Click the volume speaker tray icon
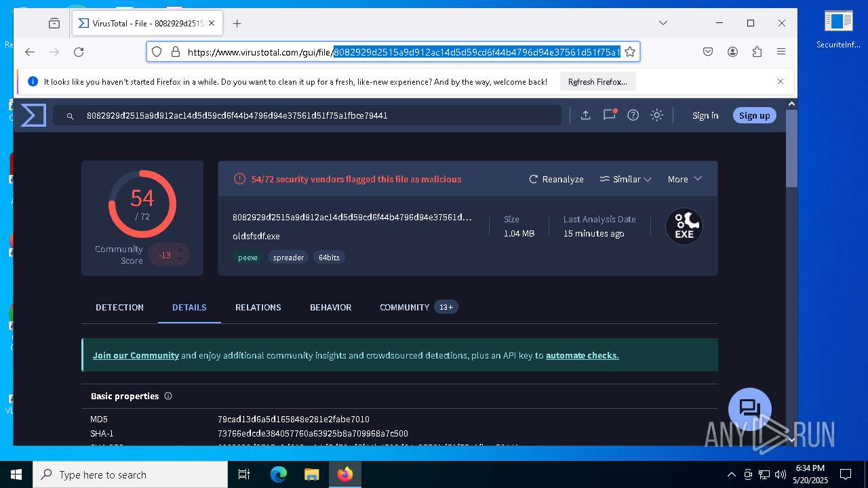868x488 pixels. pyautogui.click(x=780, y=474)
